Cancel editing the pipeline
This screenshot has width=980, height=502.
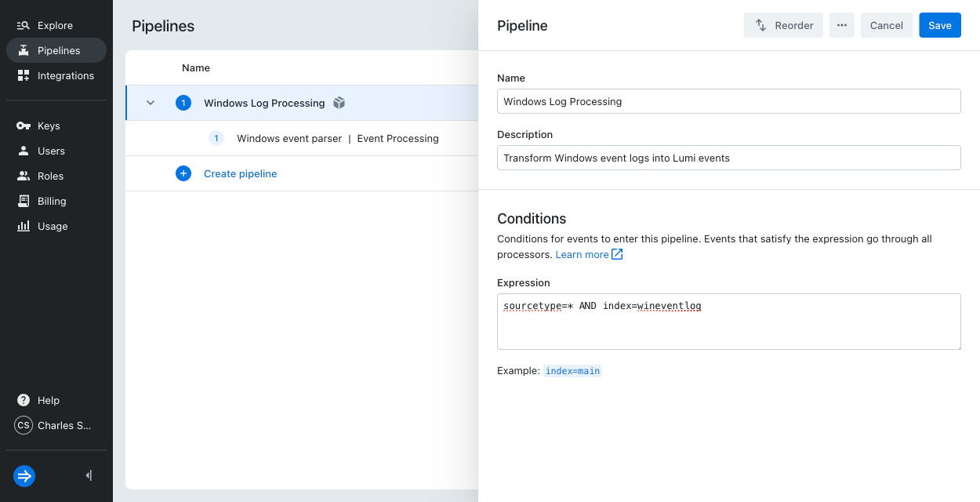[886, 26]
